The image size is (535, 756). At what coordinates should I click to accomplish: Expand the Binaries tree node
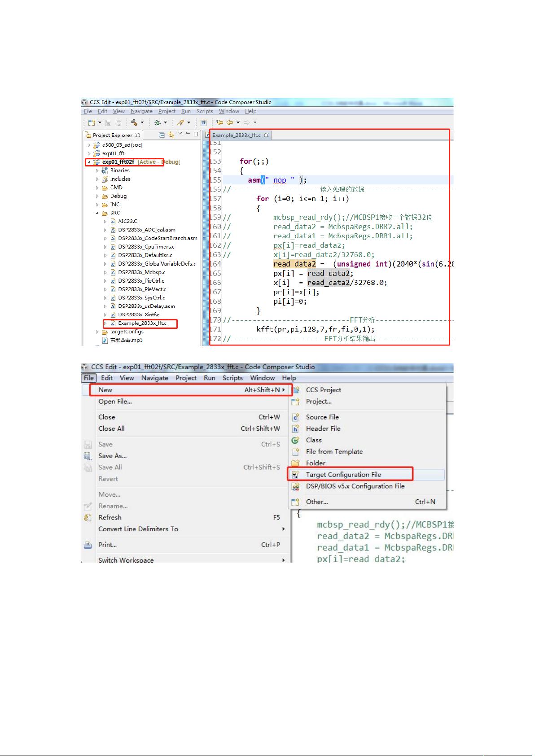(97, 170)
